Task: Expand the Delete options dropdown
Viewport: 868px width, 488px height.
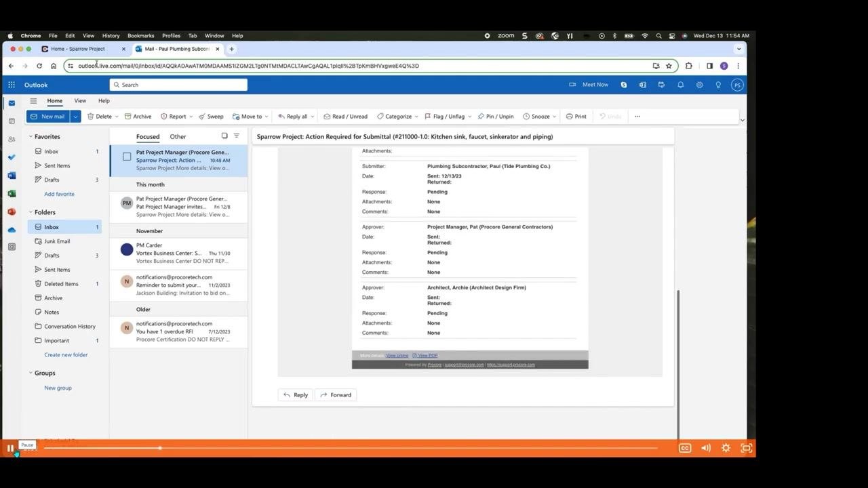Action: (x=117, y=117)
